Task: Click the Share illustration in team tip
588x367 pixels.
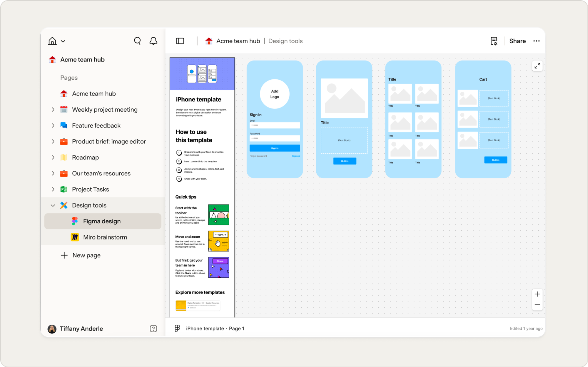Action: tap(218, 267)
